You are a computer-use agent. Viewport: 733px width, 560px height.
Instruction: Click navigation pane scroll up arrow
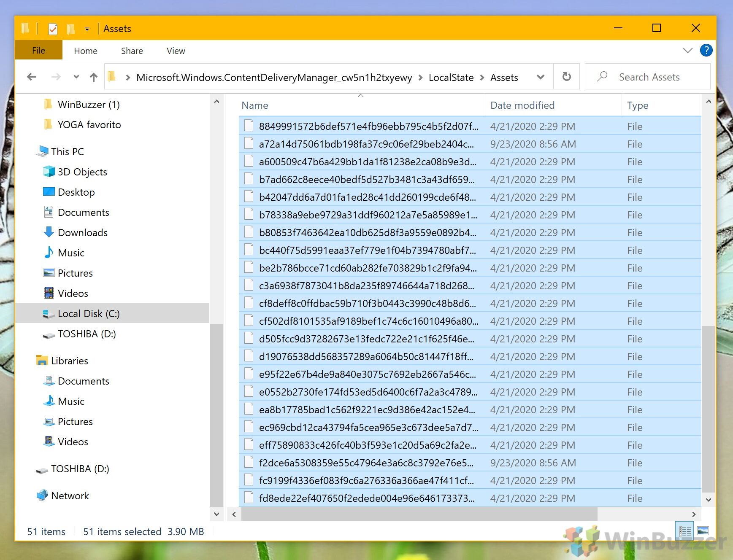(216, 102)
